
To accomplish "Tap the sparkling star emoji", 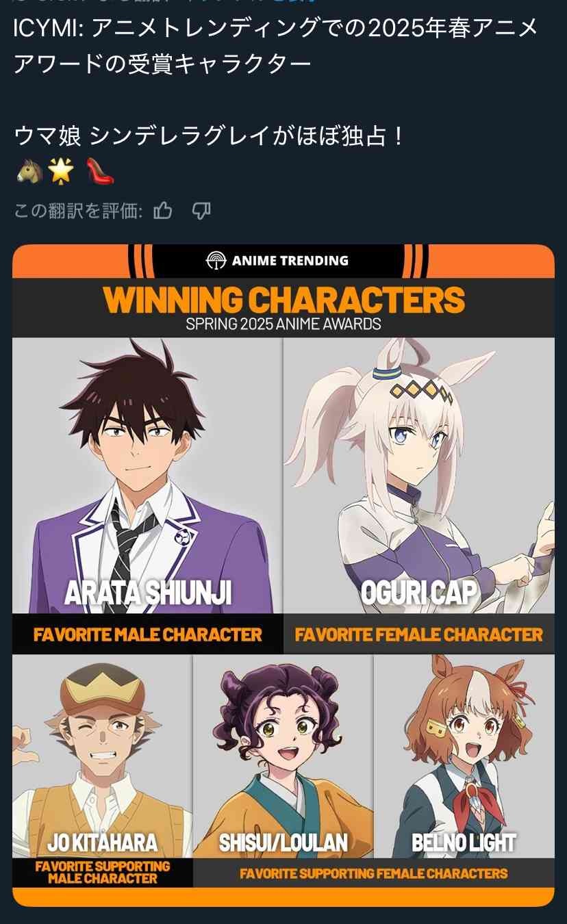I will pos(60,171).
